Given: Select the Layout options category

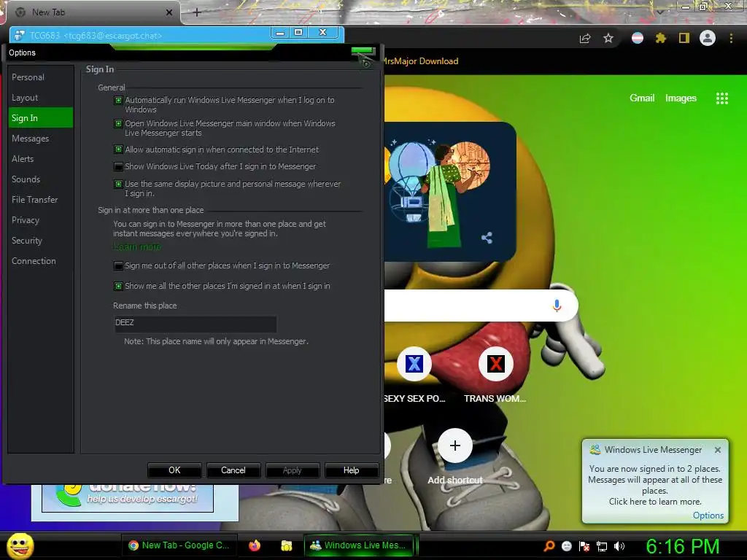Looking at the screenshot, I should (41, 98).
